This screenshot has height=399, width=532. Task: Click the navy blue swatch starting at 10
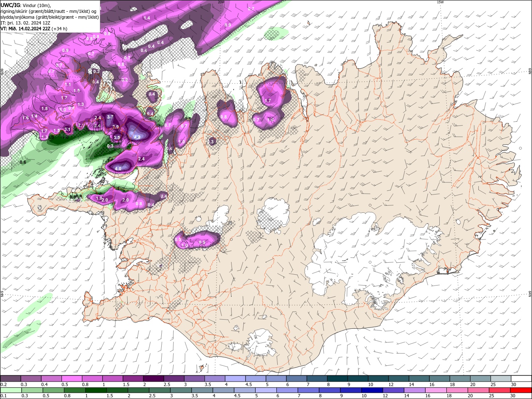click(372, 390)
